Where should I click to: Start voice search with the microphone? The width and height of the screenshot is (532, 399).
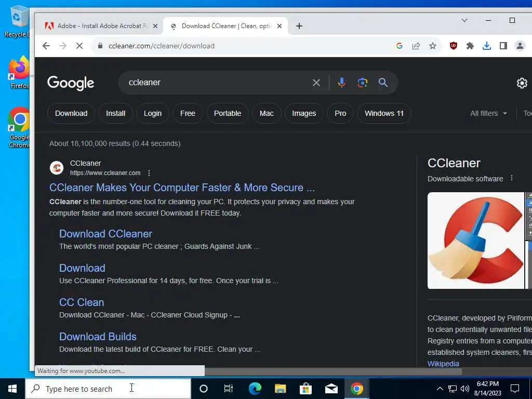(342, 83)
